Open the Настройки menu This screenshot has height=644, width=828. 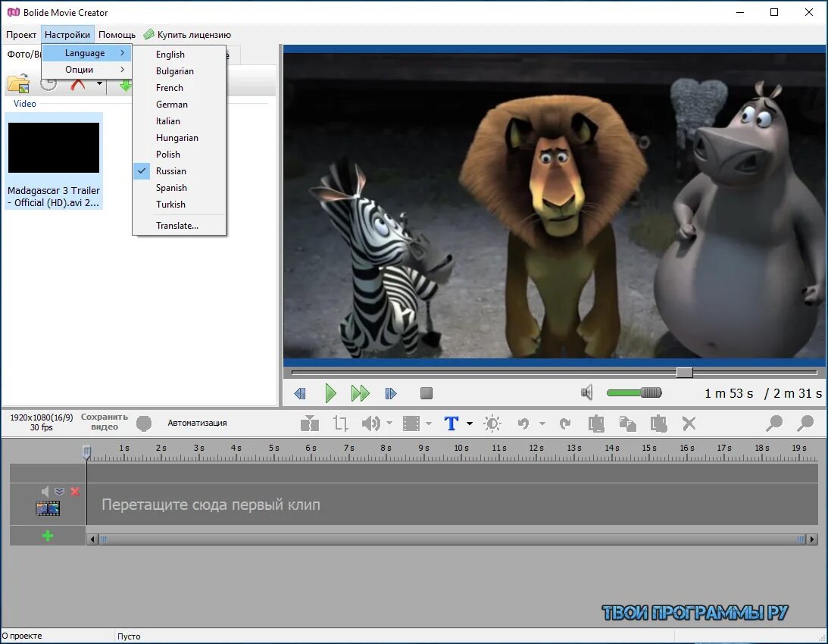point(67,35)
